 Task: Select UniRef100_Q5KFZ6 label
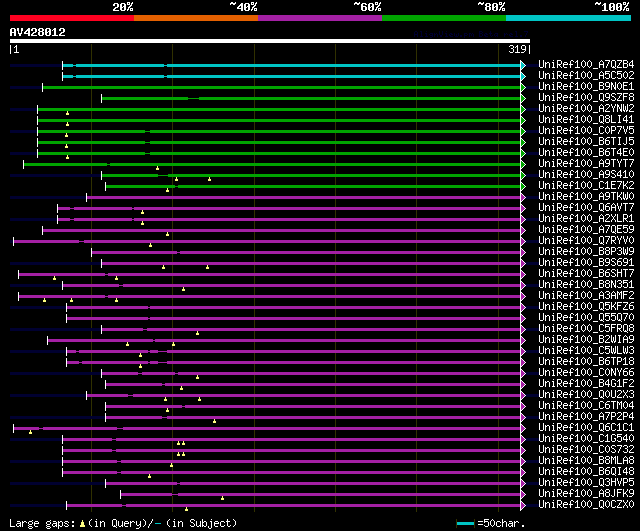(586, 307)
